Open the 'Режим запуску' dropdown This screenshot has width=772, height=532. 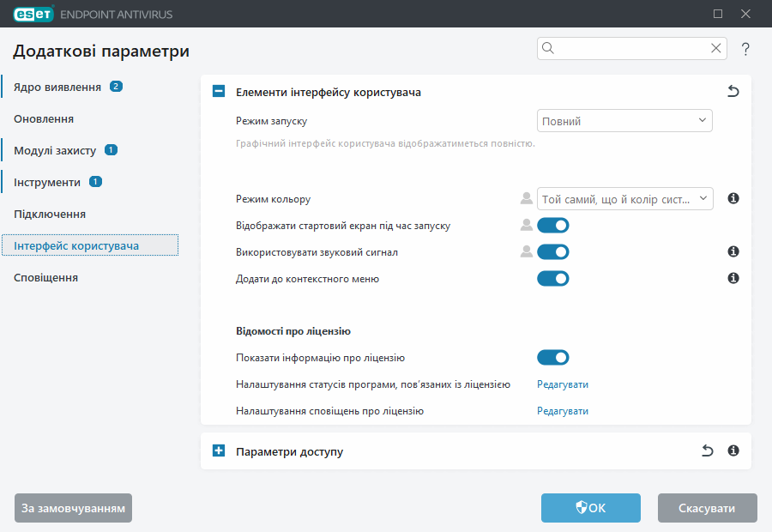pyautogui.click(x=624, y=121)
